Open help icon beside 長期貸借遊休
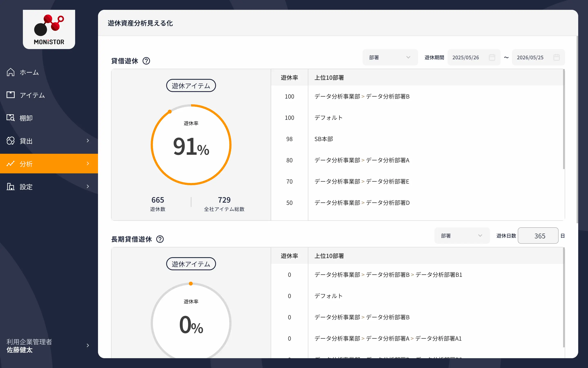Image resolution: width=588 pixels, height=368 pixels. (x=160, y=239)
